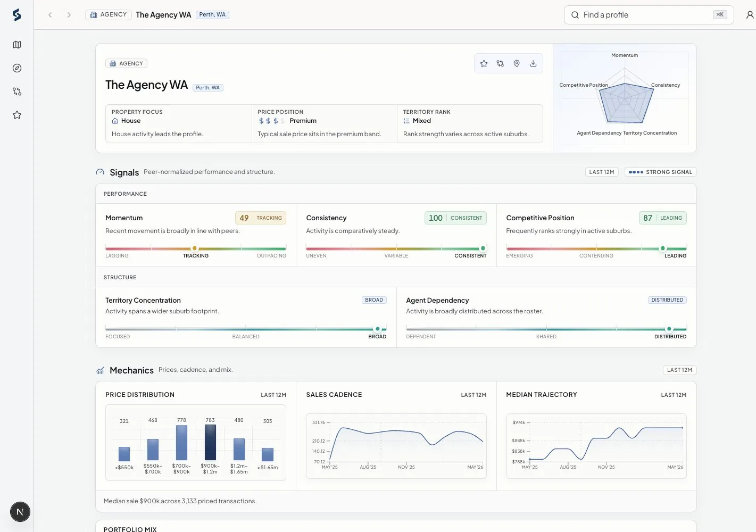Click the ⌘K shortcut badge
The image size is (756, 532).
pyautogui.click(x=720, y=15)
